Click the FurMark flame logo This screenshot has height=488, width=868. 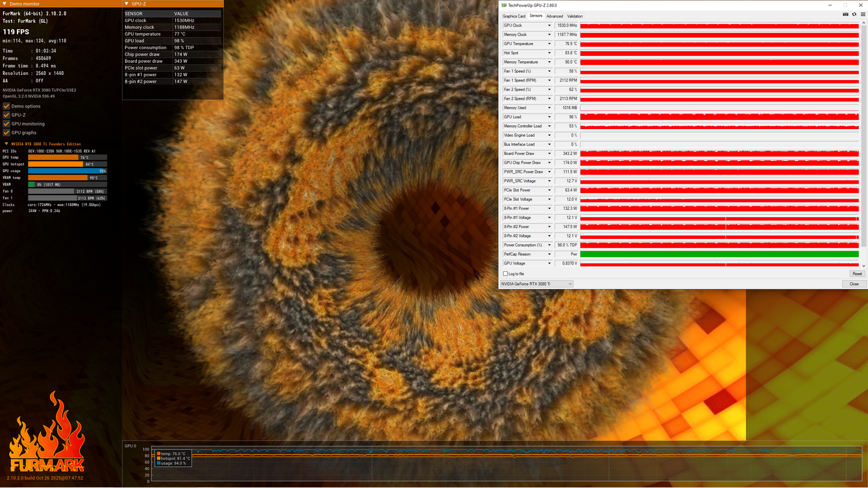point(46,432)
